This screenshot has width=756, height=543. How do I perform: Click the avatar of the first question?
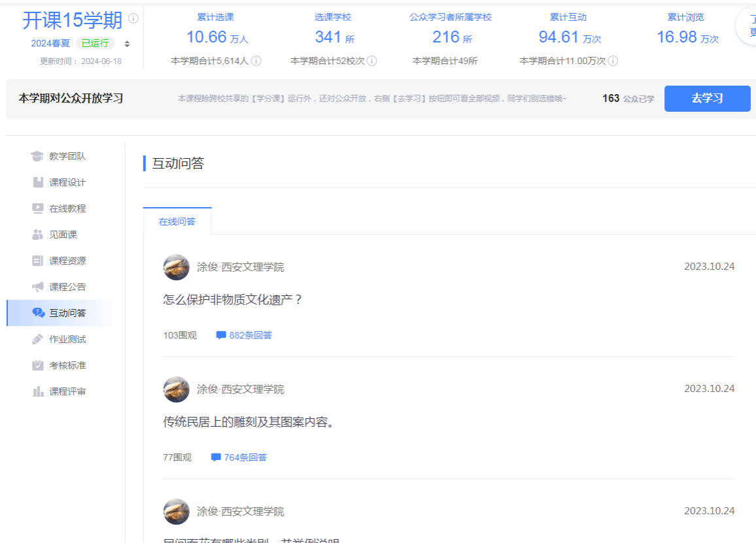coord(177,267)
